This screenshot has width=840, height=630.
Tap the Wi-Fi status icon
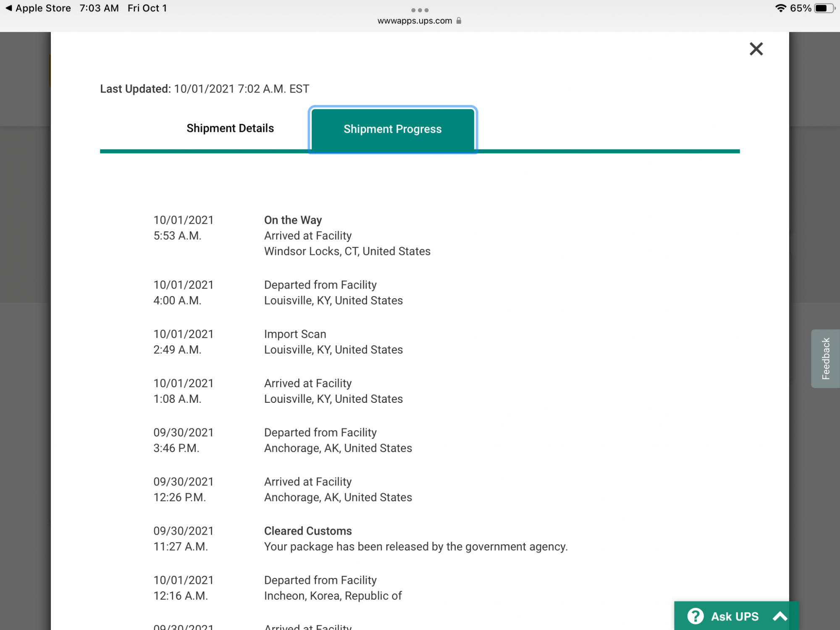[x=780, y=8]
